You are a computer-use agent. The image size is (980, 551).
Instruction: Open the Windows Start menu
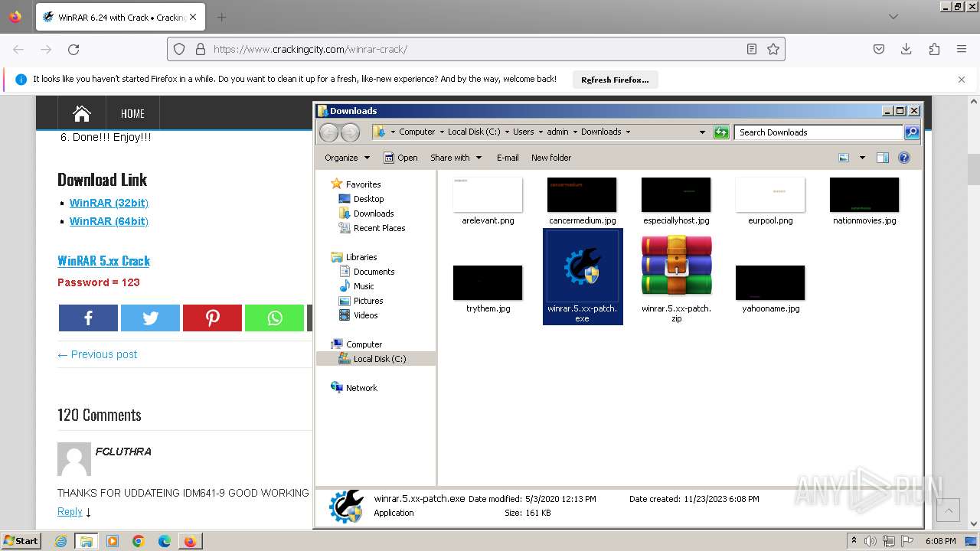21,540
